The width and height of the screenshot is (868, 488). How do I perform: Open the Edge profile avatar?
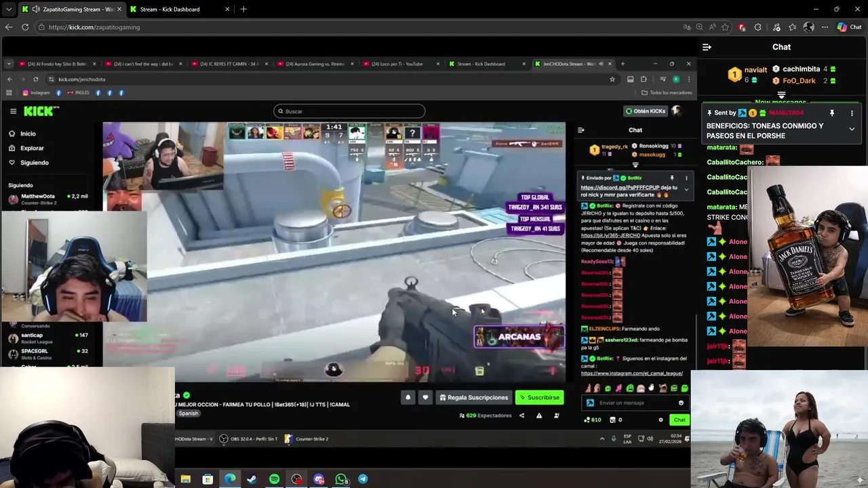pos(808,27)
